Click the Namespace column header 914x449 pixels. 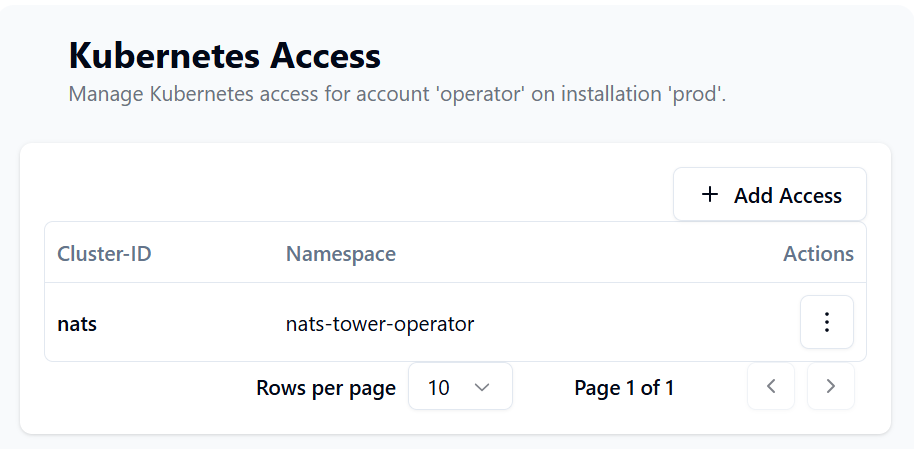point(341,254)
